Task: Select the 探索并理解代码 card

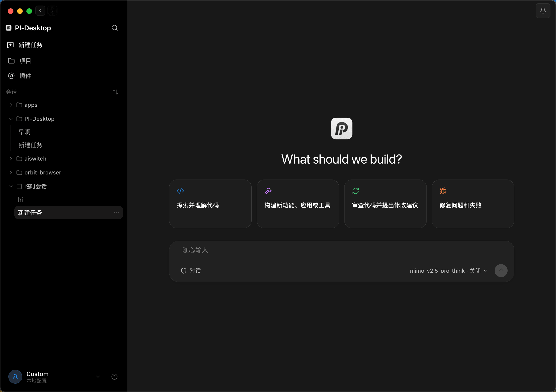Action: 210,204
